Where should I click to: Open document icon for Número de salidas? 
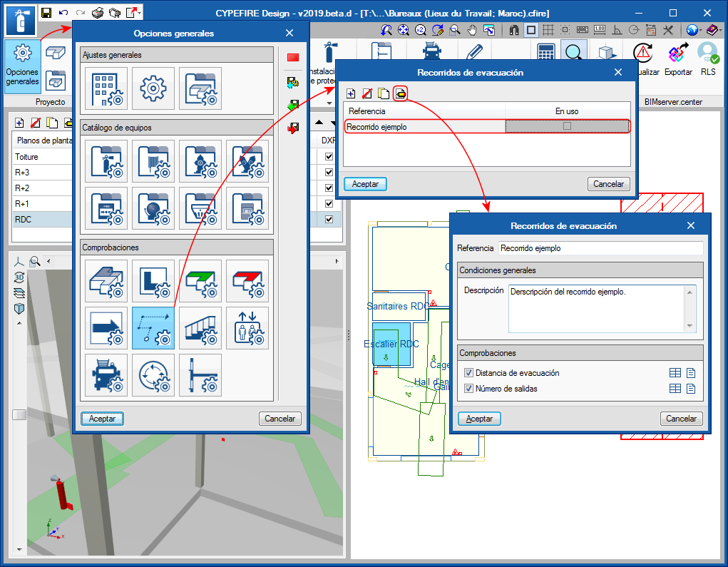(691, 389)
